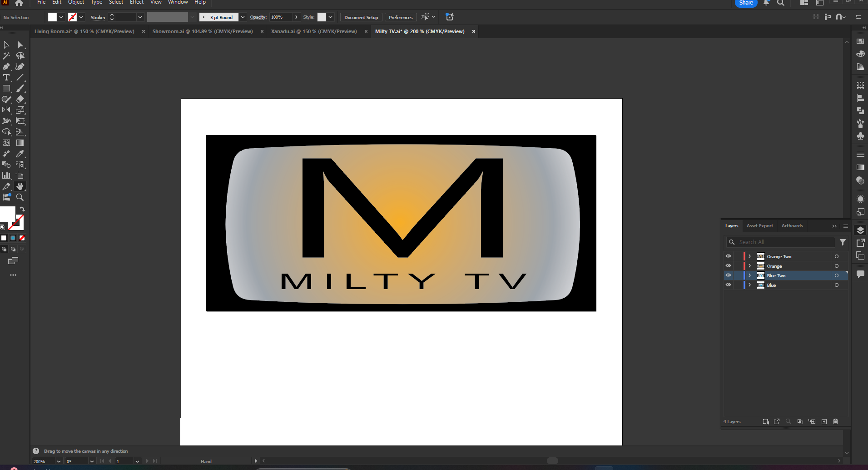868x470 pixels.
Task: Create new layer with plus icon
Action: [x=824, y=421]
